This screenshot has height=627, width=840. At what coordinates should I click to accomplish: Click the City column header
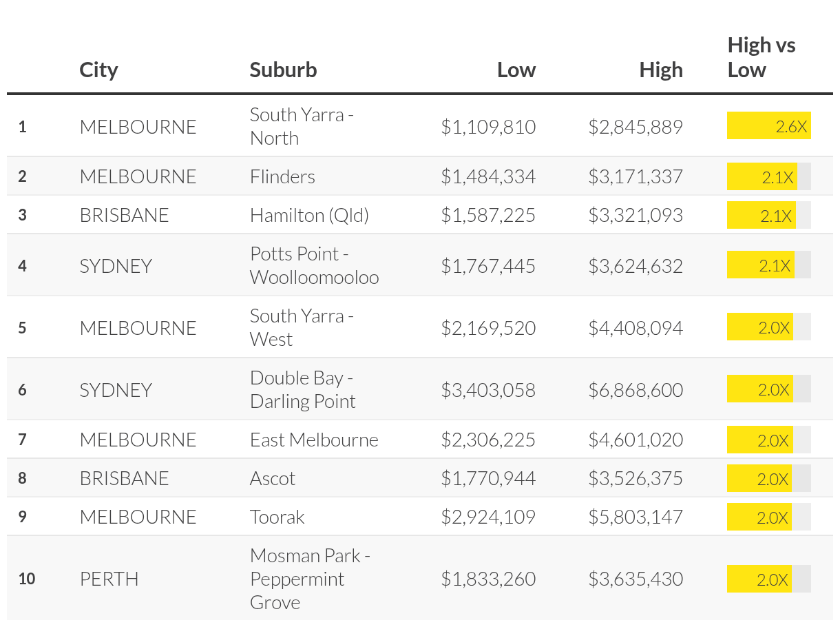[x=98, y=70]
